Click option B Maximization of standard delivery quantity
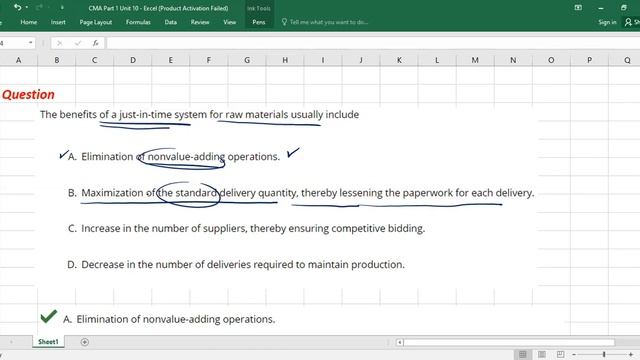640x360 pixels. tap(301, 193)
